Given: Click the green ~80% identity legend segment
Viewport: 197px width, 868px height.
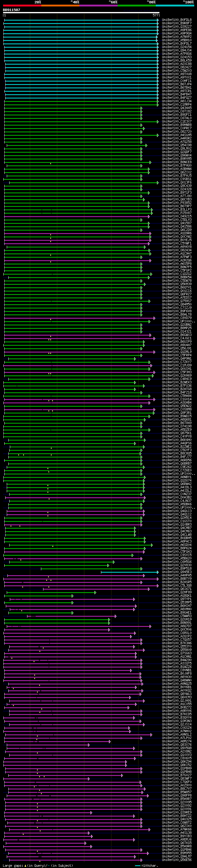Looking at the screenshot, I should click(x=137, y=6).
